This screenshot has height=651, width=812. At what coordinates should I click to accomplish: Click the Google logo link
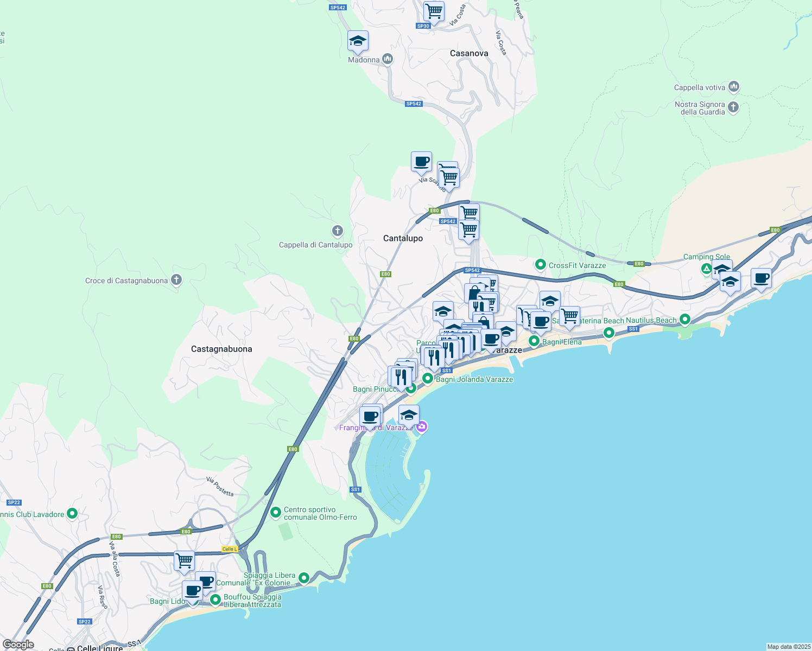pyautogui.click(x=18, y=644)
